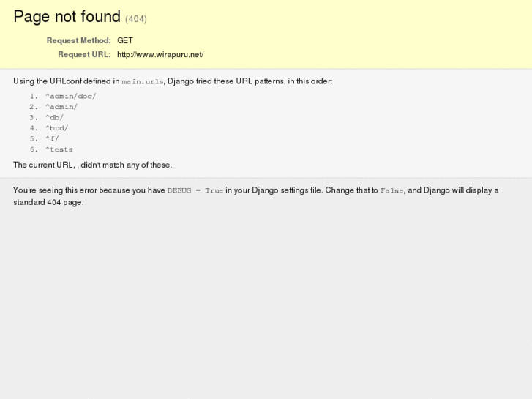This screenshot has width=532, height=399.
Task: Select the GET request method value
Action: point(125,41)
